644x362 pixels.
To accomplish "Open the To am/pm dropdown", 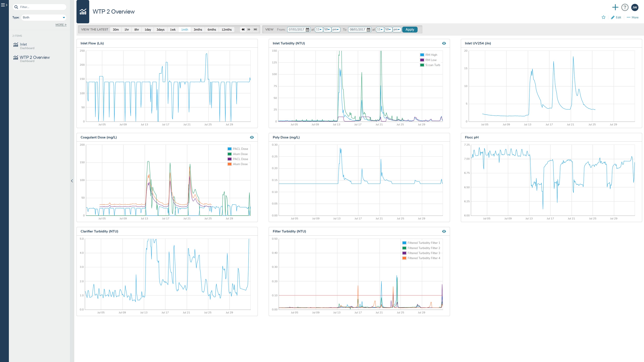I will (396, 29).
